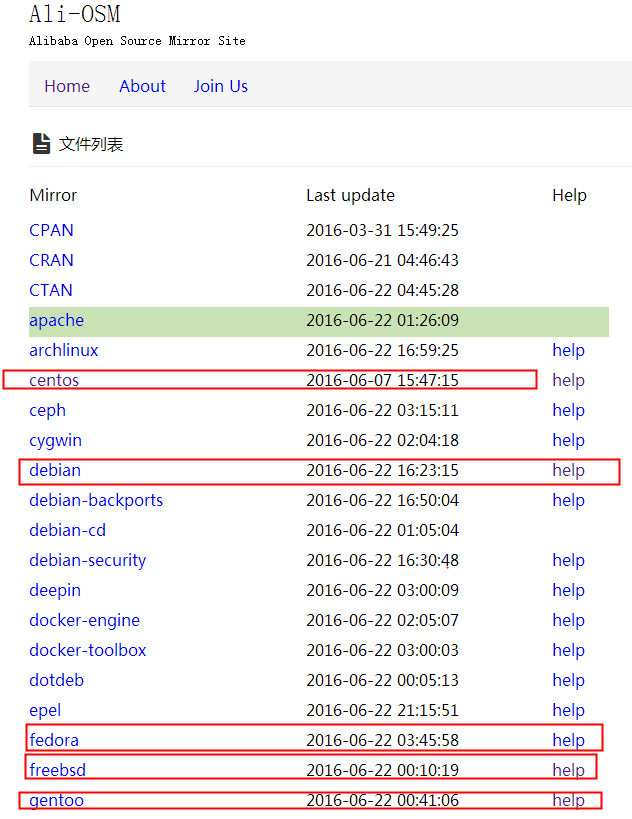Open help for debian-backports
The height and width of the screenshot is (819, 632).
click(x=568, y=500)
